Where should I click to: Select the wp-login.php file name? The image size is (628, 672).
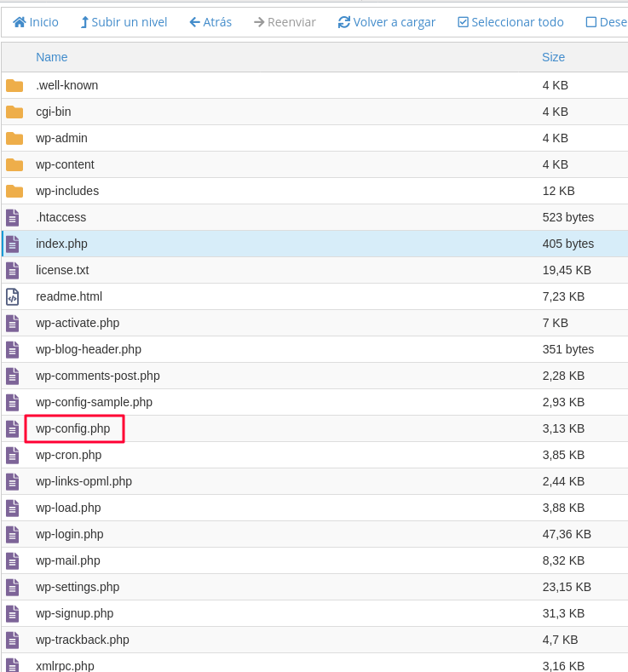tap(70, 534)
